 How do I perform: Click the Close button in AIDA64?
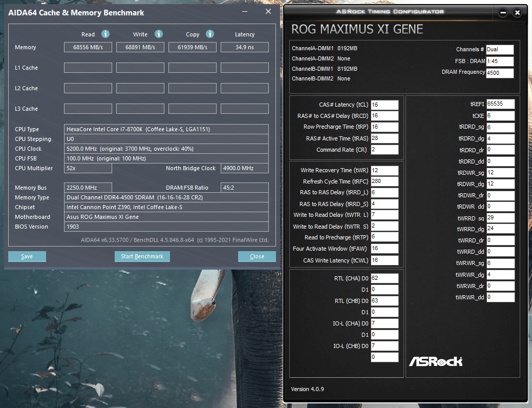tap(257, 256)
